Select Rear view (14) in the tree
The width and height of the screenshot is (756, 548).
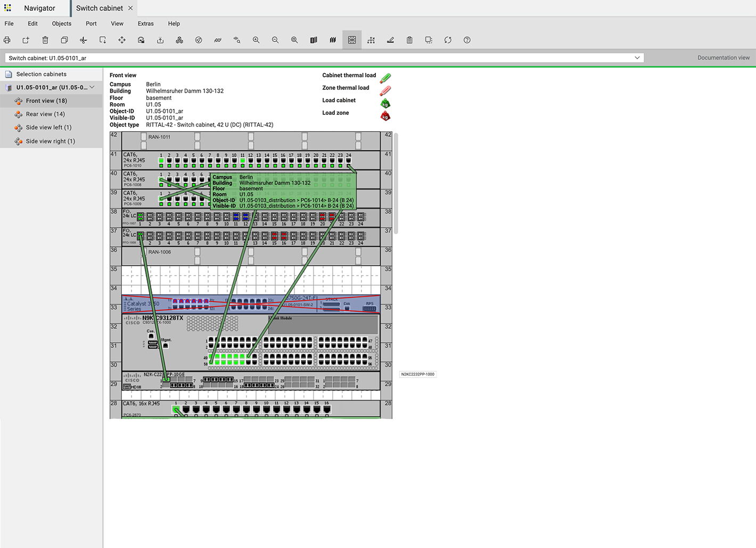point(45,114)
